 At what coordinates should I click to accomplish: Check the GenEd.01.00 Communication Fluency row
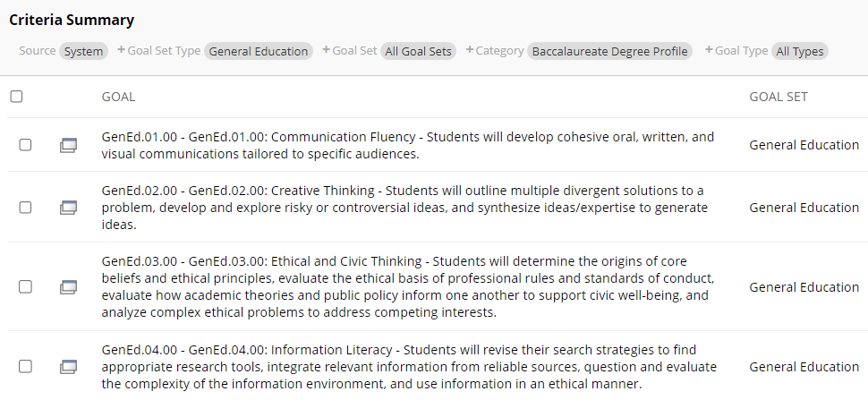pos(25,145)
